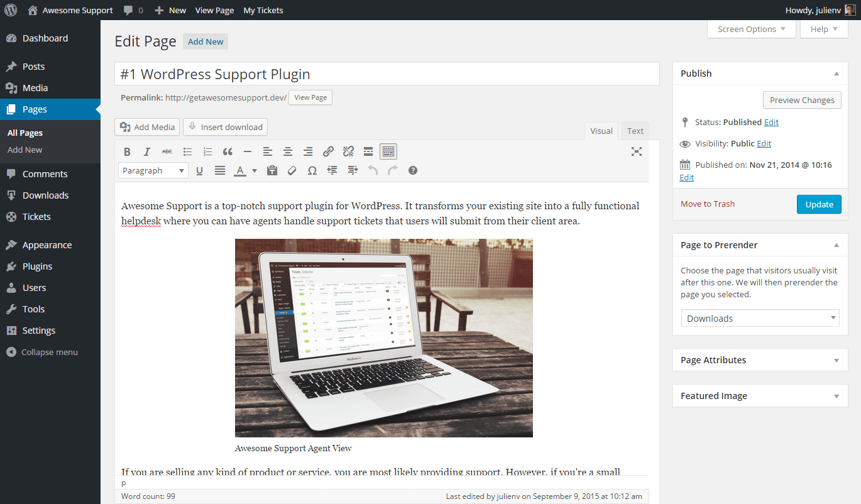861x504 pixels.
Task: Open the comments bubble in the admin bar
Action: coord(133,10)
